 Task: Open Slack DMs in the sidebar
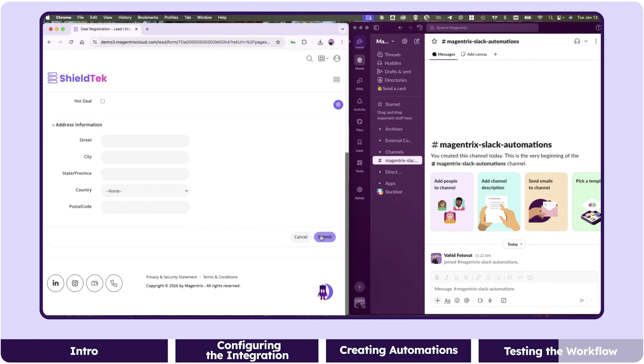click(x=360, y=84)
